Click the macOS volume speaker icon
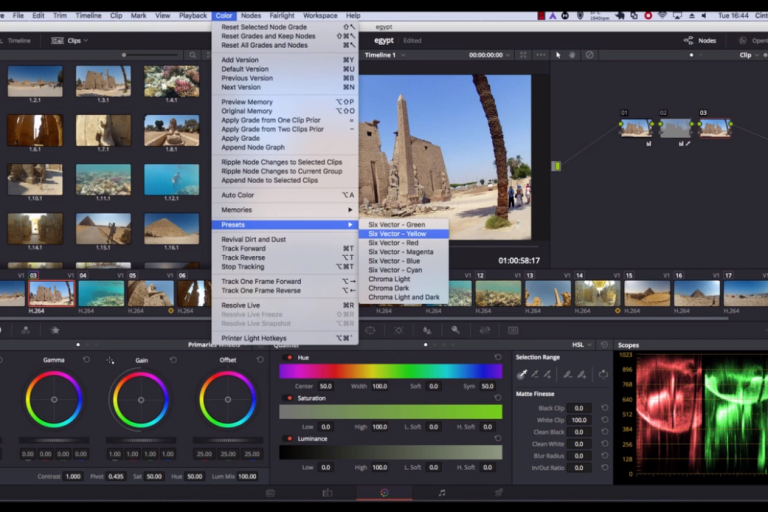The height and width of the screenshot is (512, 768). coord(704,16)
